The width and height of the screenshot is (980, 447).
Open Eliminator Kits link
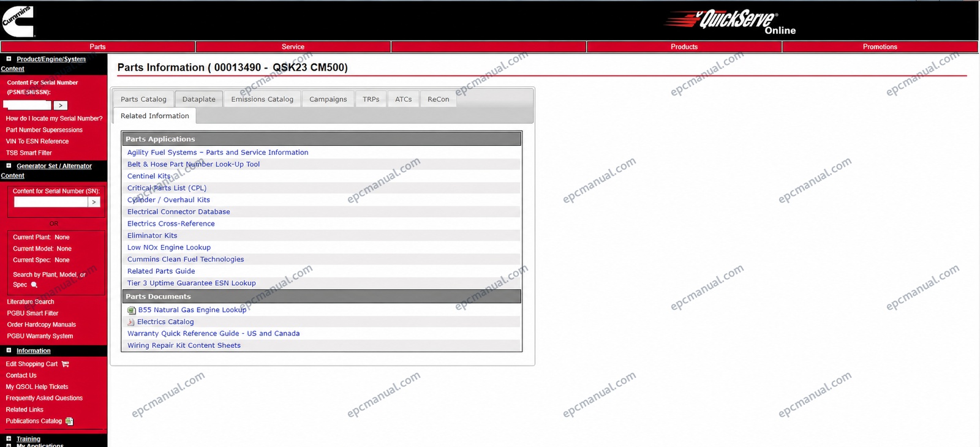152,236
